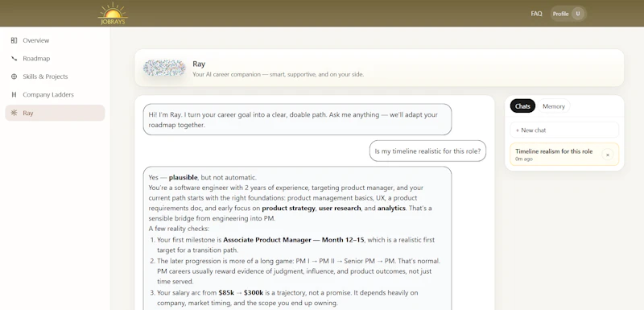Click the Ray sparkle icon in sidebar
Image resolution: width=644 pixels, height=310 pixels.
pyautogui.click(x=14, y=113)
